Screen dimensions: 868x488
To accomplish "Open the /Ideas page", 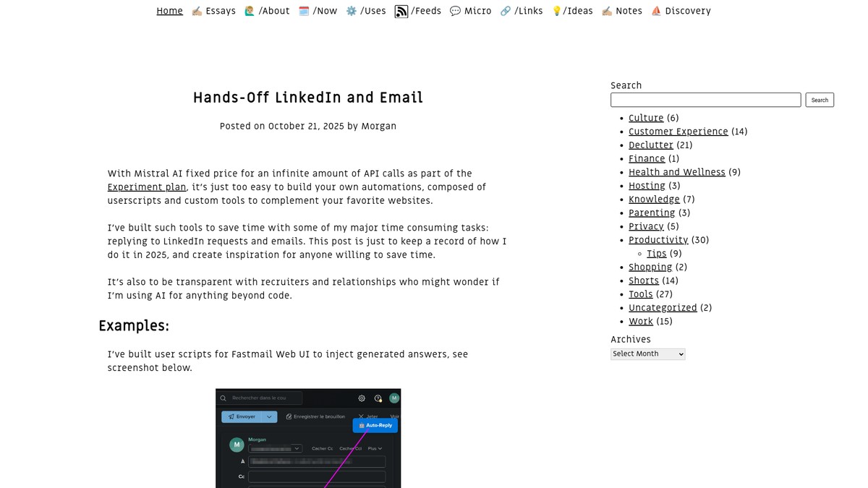I will (572, 11).
